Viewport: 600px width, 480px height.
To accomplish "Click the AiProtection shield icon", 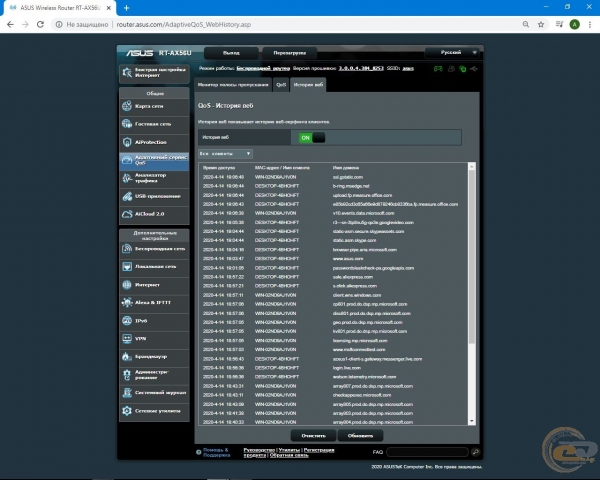I will [x=127, y=142].
